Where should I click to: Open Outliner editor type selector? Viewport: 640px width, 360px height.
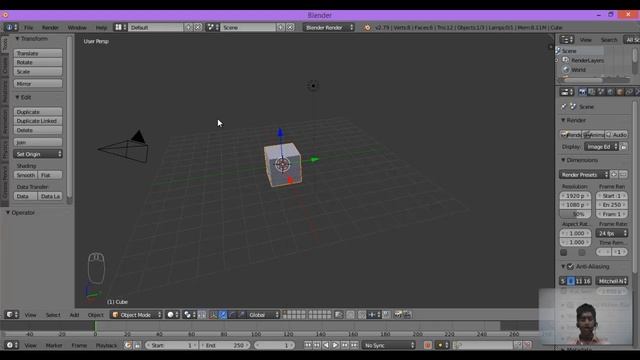tap(567, 40)
